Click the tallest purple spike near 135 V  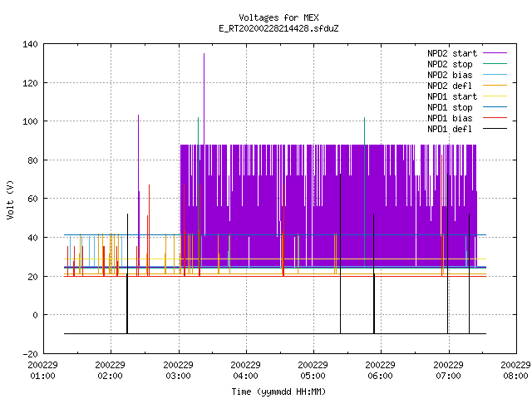coord(204,98)
